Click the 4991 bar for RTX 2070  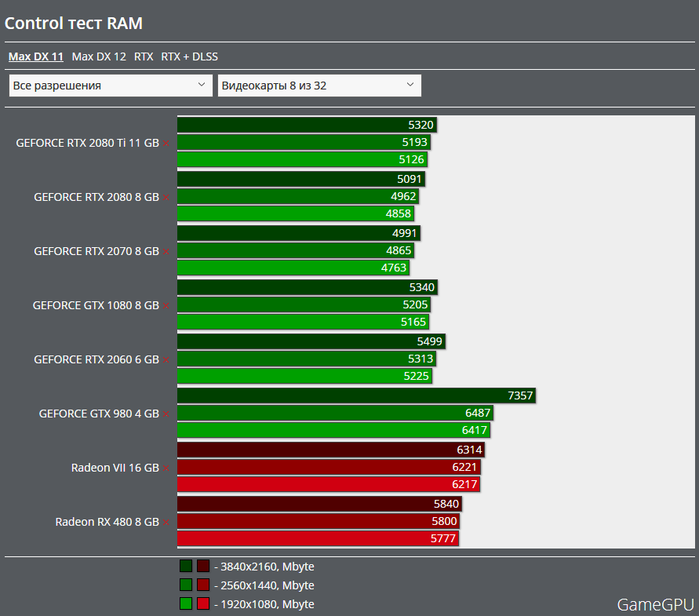click(x=299, y=233)
